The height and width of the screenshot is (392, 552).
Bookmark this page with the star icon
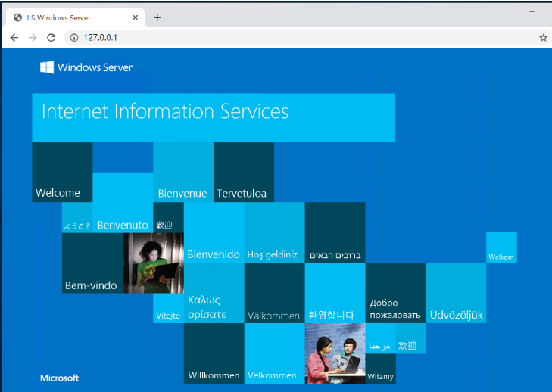543,38
